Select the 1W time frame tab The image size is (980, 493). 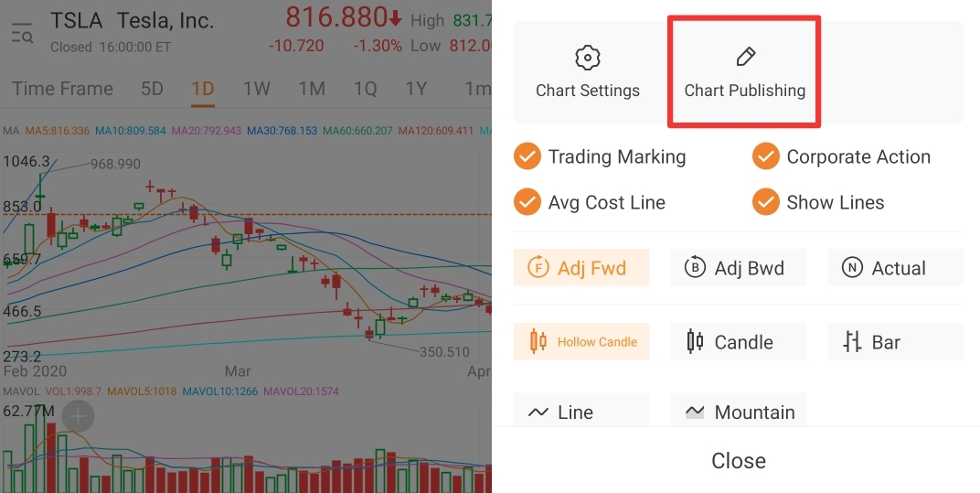tap(256, 89)
